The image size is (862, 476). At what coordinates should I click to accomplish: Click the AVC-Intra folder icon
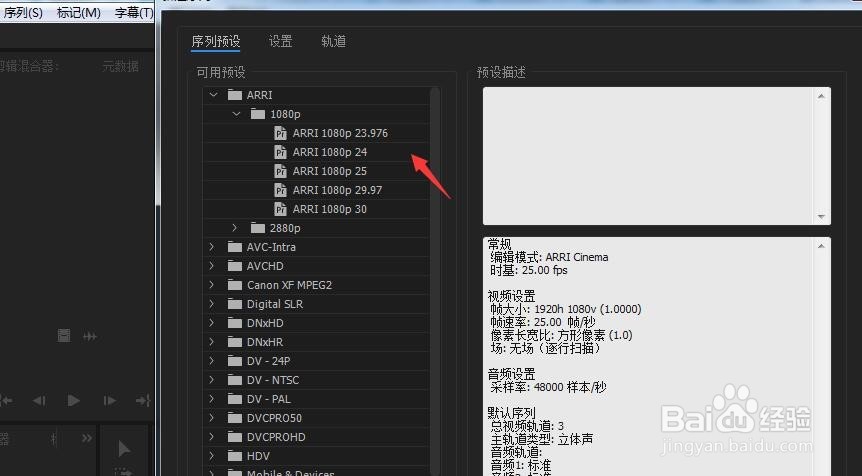(235, 247)
